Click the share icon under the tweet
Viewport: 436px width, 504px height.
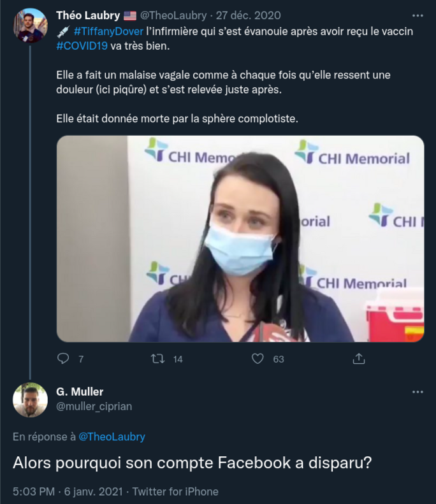coord(359,359)
